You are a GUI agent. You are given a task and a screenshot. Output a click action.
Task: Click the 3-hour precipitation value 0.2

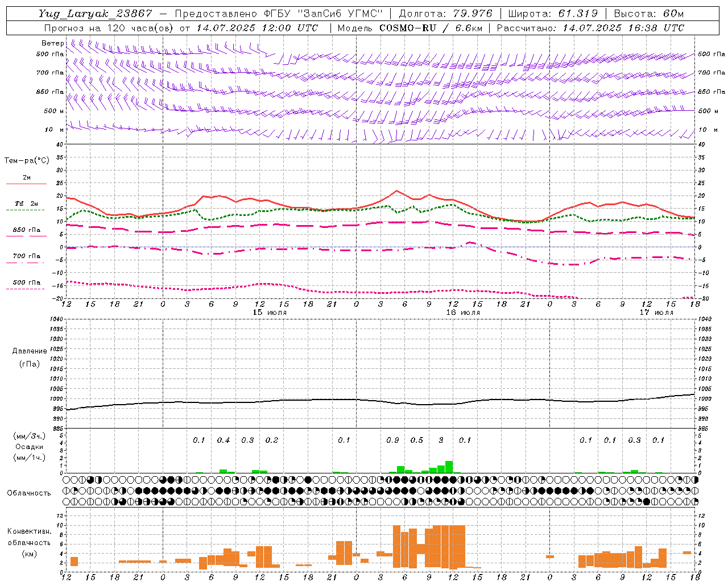[272, 440]
